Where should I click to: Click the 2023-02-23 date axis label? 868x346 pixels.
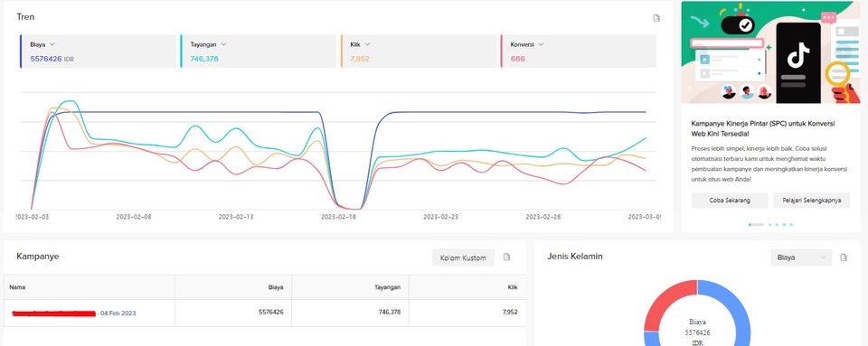pyautogui.click(x=440, y=217)
